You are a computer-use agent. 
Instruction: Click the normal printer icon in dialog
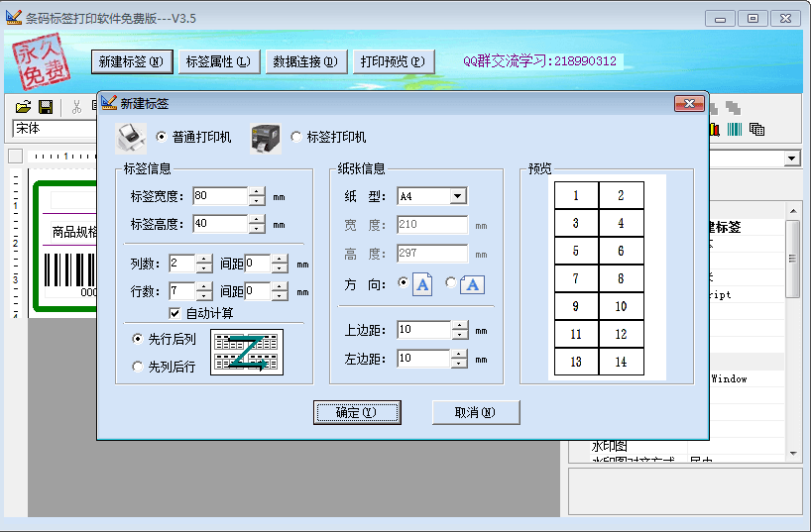click(x=131, y=136)
